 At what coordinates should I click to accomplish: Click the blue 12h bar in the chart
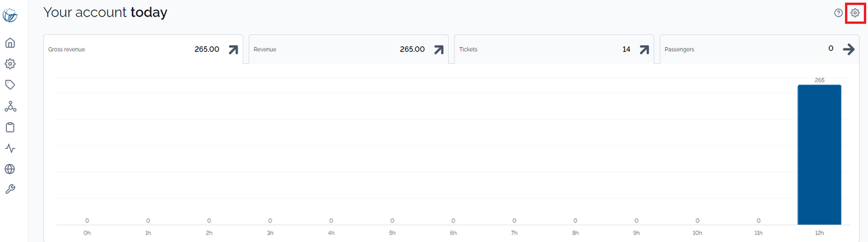point(819,155)
